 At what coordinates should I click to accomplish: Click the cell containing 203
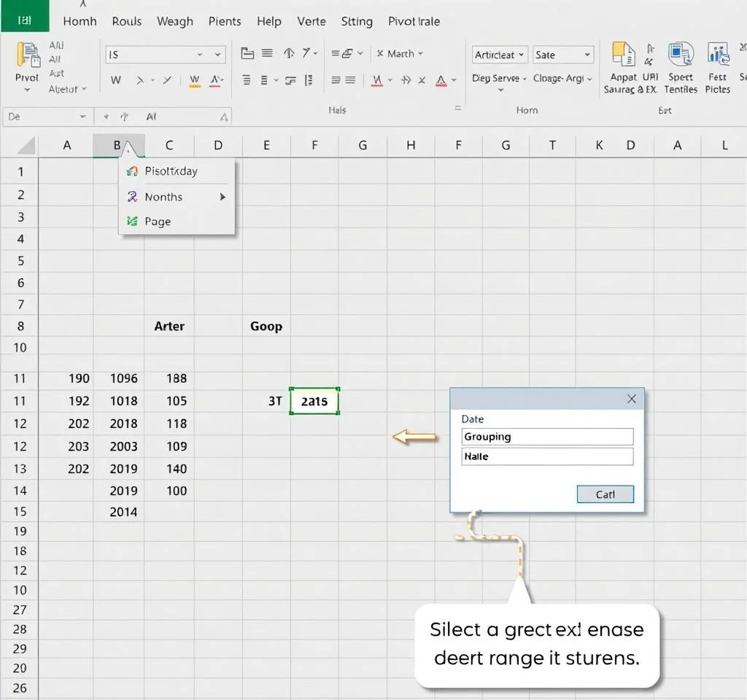pyautogui.click(x=66, y=446)
